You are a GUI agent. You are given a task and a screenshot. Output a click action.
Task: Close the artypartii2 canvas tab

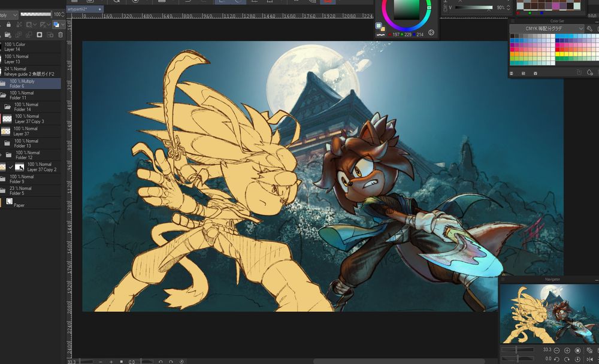(100, 9)
